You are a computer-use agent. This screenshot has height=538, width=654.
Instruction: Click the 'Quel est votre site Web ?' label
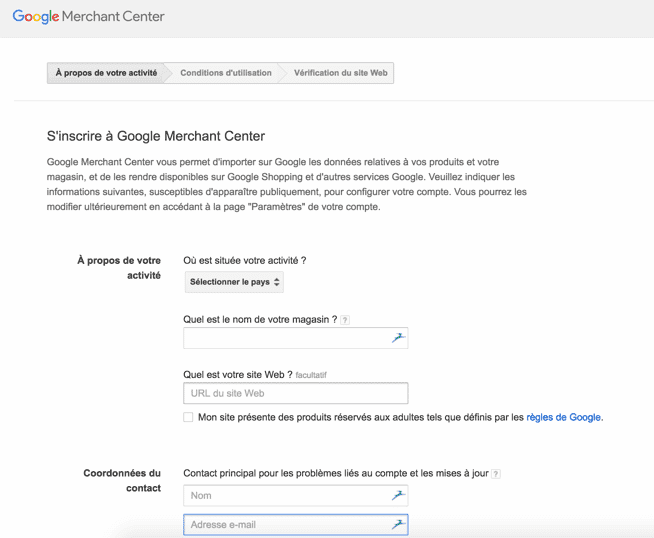[x=238, y=375]
